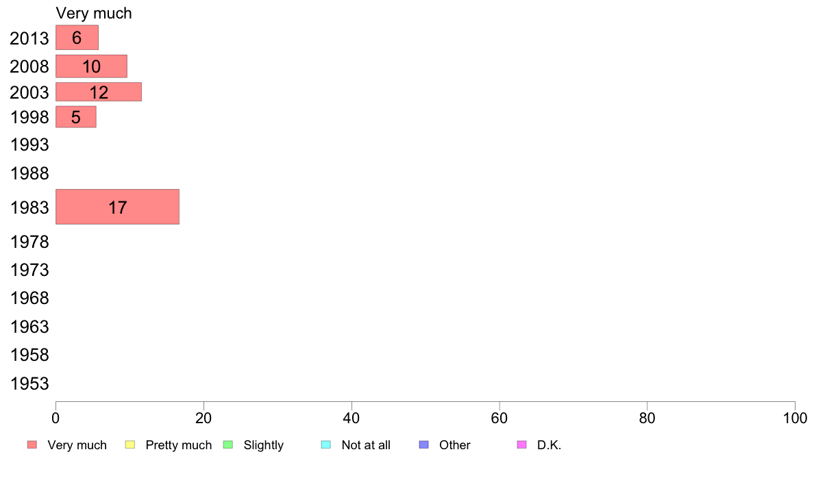Click the 100 axis tick label
The height and width of the screenshot is (504, 814).
tap(795, 418)
